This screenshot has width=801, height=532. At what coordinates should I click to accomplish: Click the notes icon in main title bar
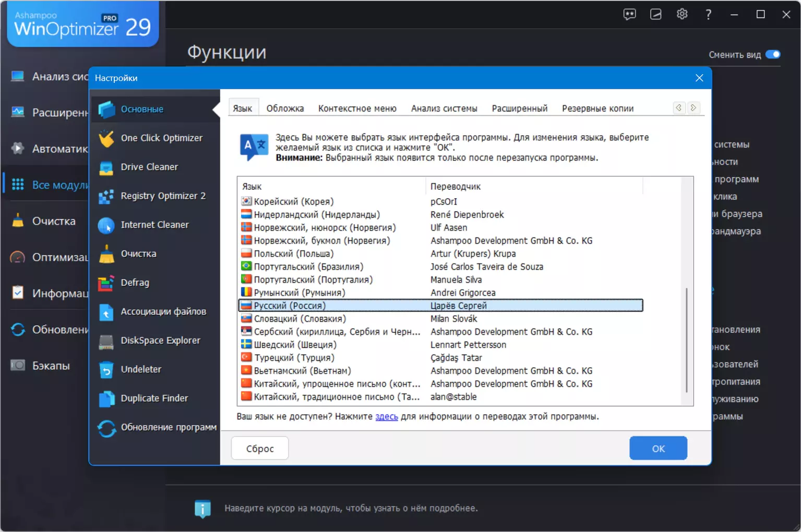656,15
